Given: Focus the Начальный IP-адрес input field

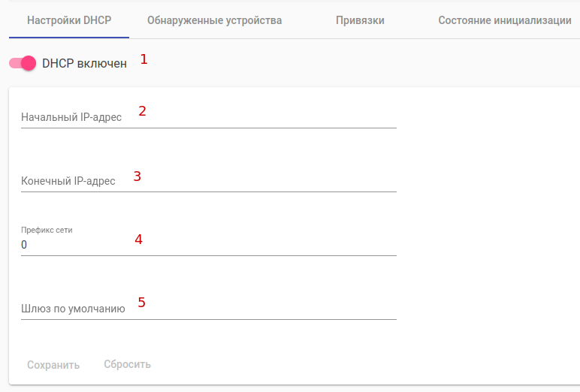Looking at the screenshot, I should 208,118.
